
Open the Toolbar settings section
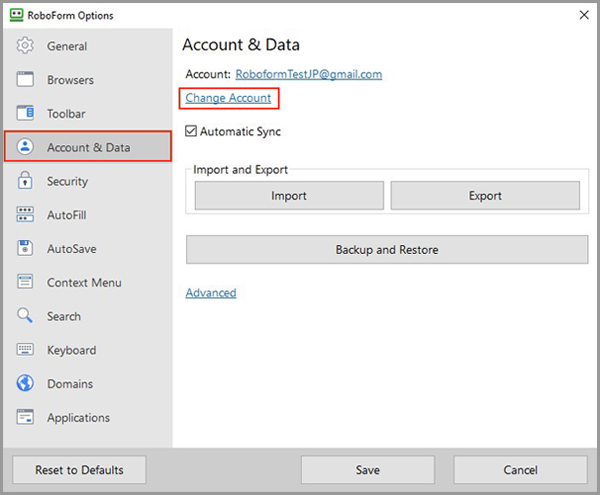point(88,113)
